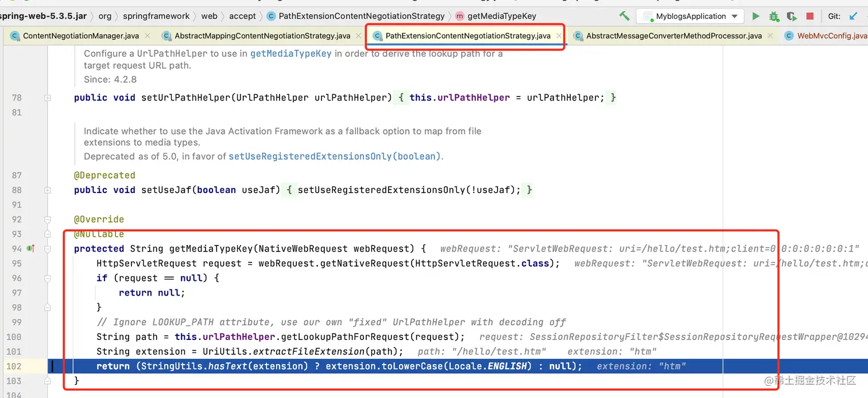Click the accept breadcrumb segment
868x398 pixels.
click(x=242, y=16)
